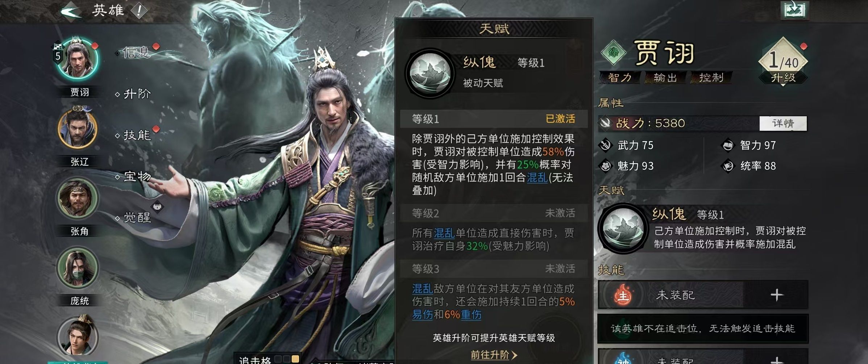Switch to the 信息 tab
868x364 pixels.
pos(136,53)
